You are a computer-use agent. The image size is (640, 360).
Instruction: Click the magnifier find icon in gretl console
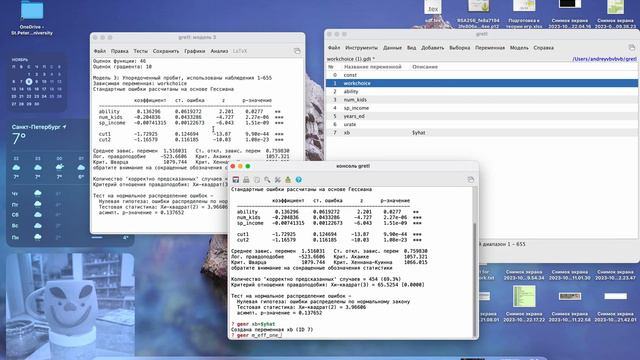click(267, 180)
